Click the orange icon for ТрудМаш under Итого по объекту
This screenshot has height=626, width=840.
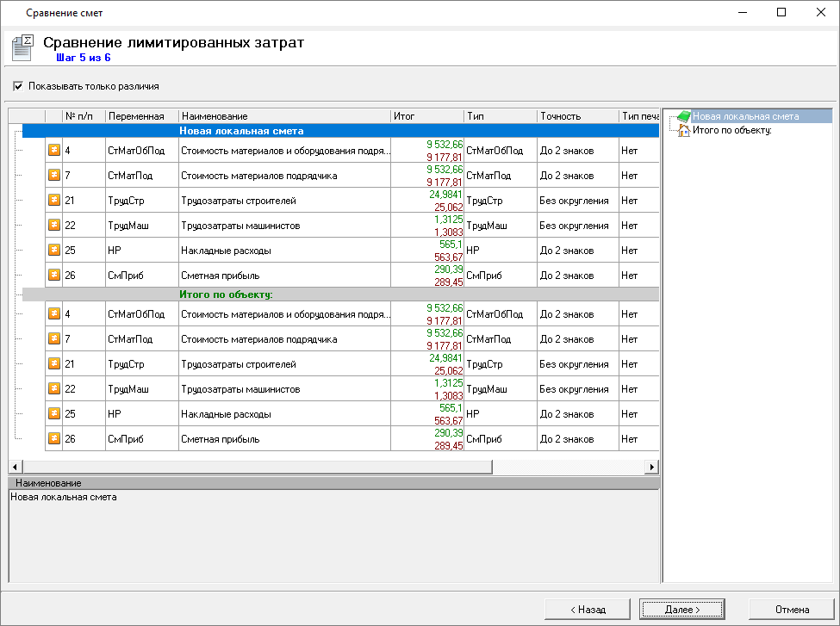[53, 388]
